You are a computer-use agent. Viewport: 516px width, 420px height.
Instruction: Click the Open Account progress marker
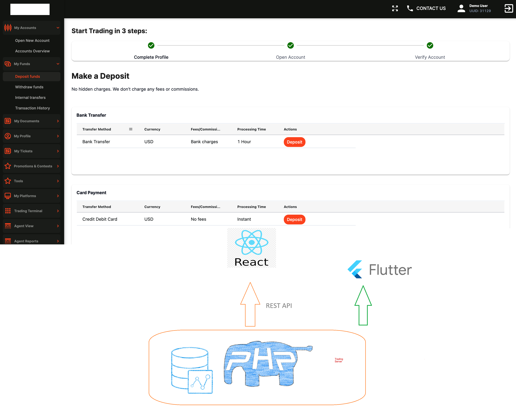pyautogui.click(x=290, y=45)
